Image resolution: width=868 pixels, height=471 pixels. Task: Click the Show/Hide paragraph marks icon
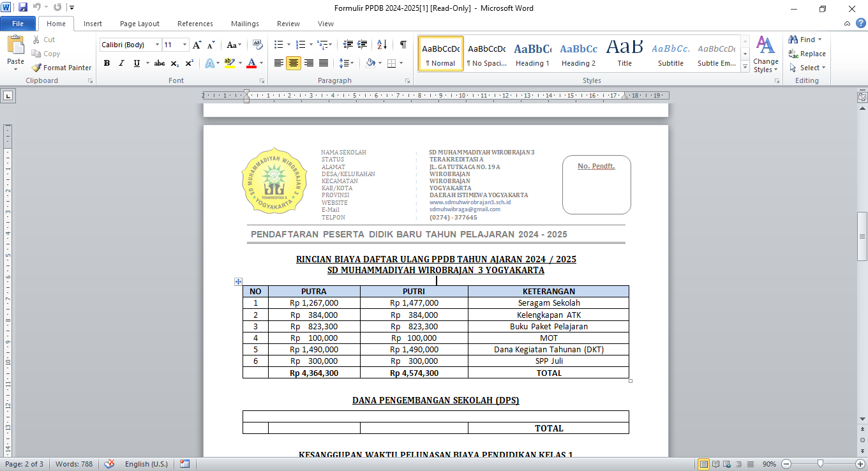pyautogui.click(x=403, y=45)
